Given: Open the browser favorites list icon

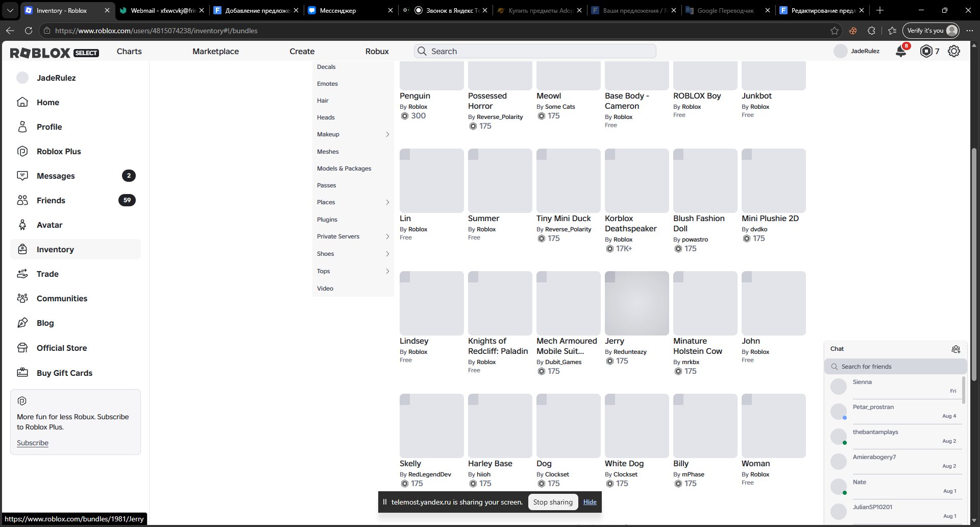Looking at the screenshot, I should point(892,31).
